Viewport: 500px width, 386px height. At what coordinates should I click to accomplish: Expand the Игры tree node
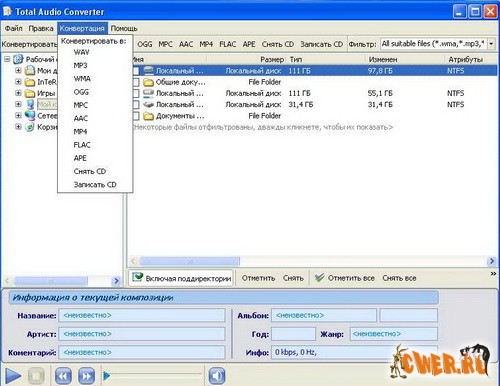point(18,93)
